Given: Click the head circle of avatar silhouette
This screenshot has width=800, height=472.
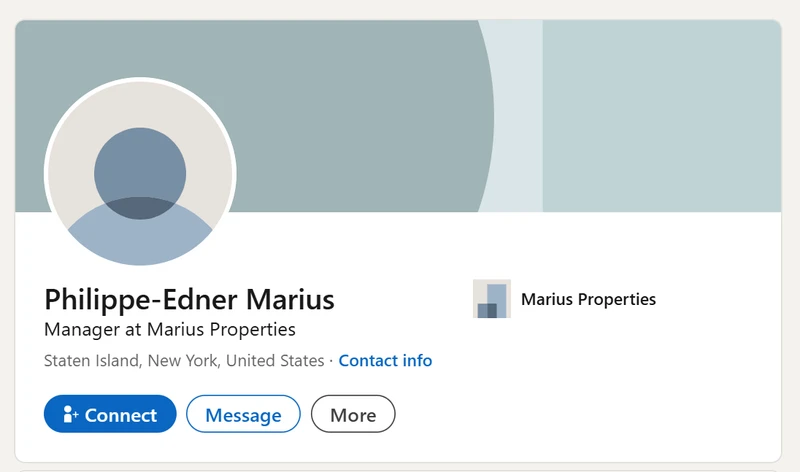Looking at the screenshot, I should (x=140, y=170).
